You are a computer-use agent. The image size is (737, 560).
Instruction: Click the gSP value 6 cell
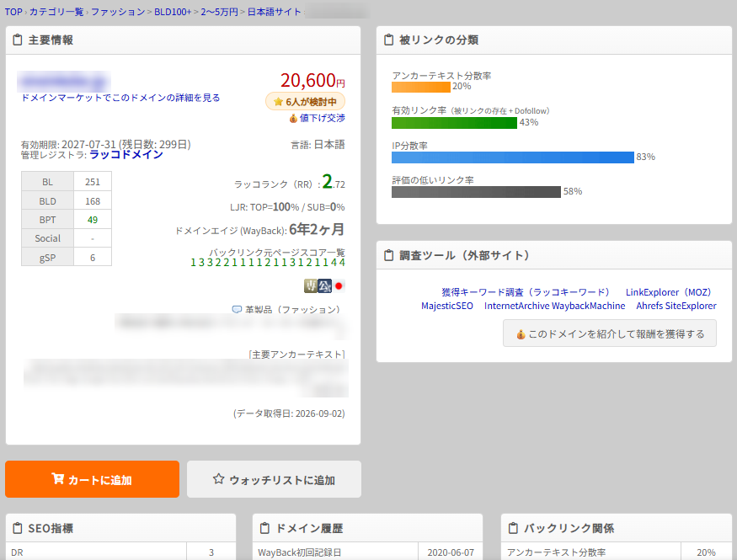[93, 258]
